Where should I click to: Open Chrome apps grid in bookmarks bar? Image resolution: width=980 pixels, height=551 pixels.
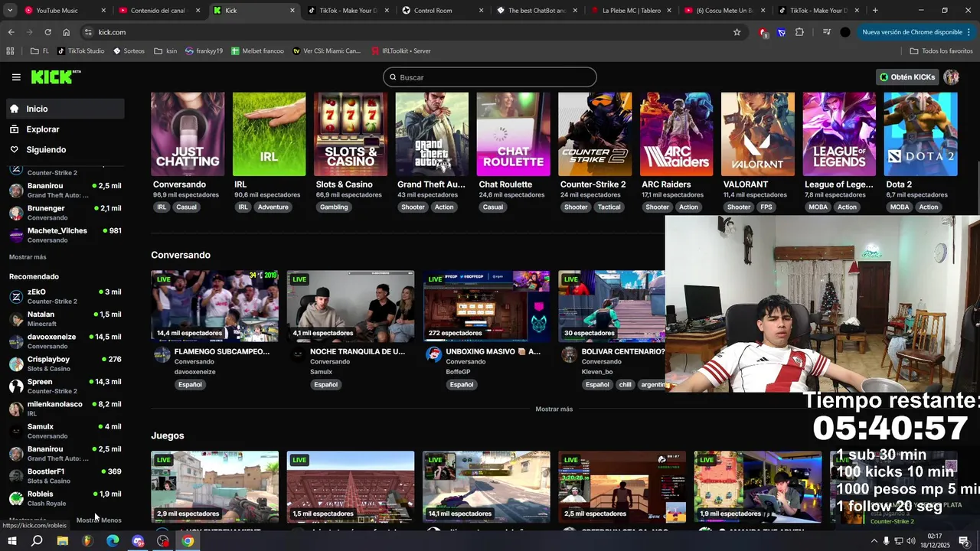[x=10, y=51]
